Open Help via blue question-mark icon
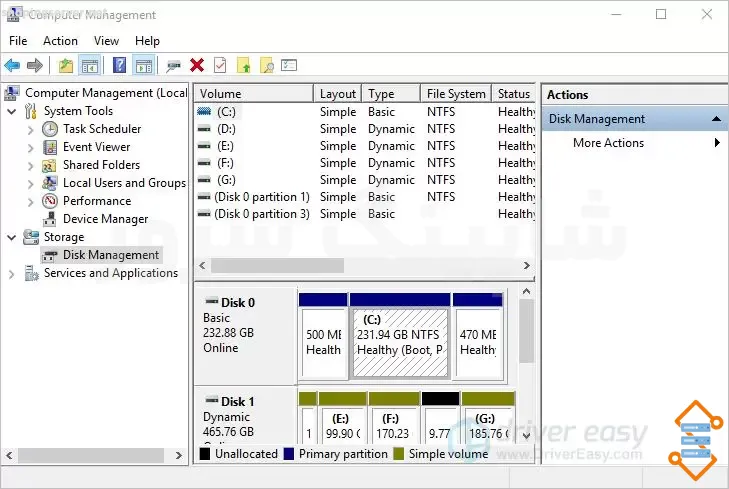 pos(119,66)
